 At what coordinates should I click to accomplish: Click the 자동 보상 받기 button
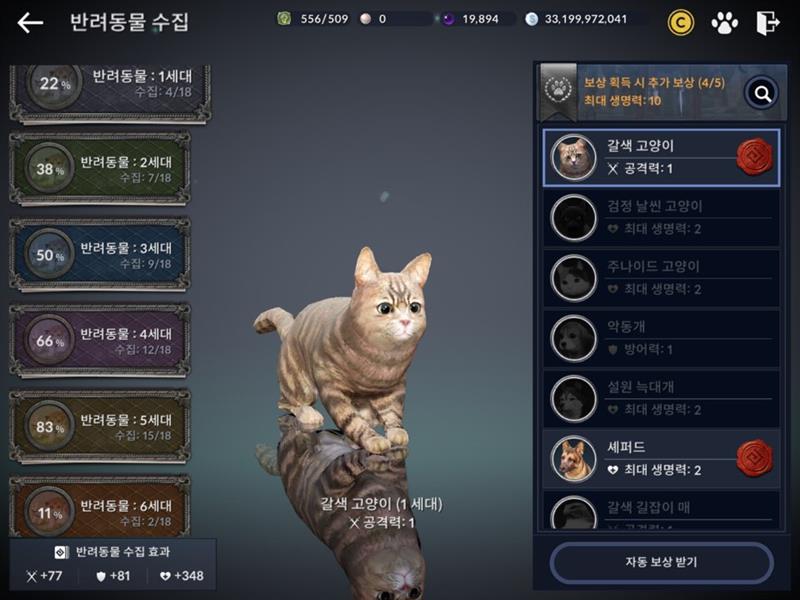click(662, 562)
